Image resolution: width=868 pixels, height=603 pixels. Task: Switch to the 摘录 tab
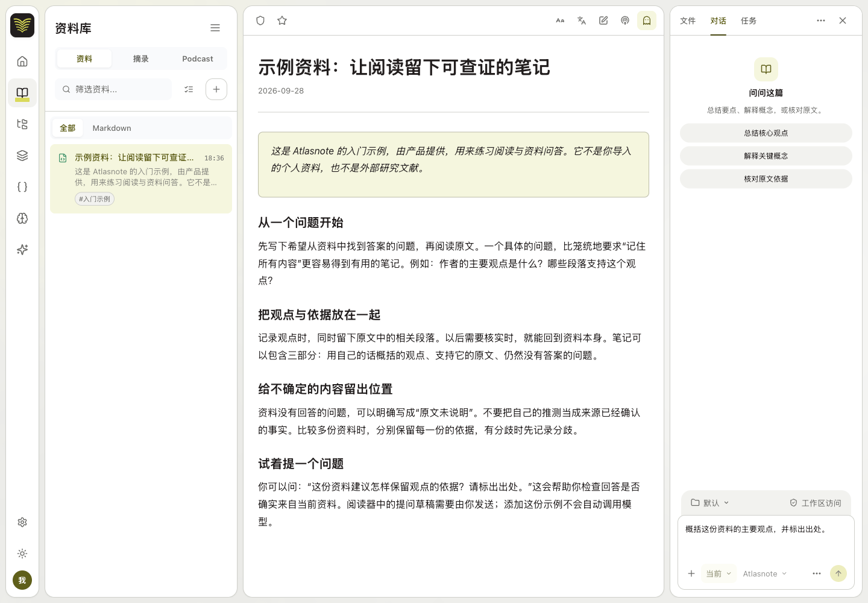[x=141, y=58]
